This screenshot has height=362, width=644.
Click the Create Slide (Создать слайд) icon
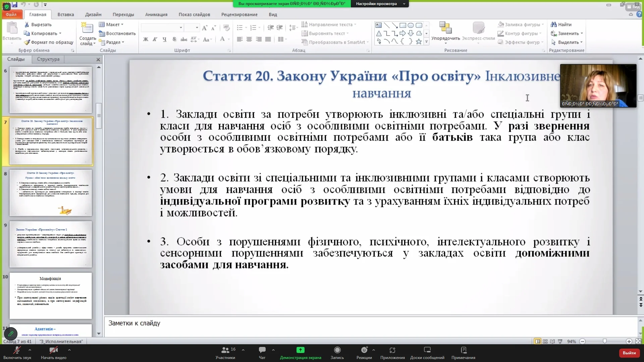pos(87,28)
